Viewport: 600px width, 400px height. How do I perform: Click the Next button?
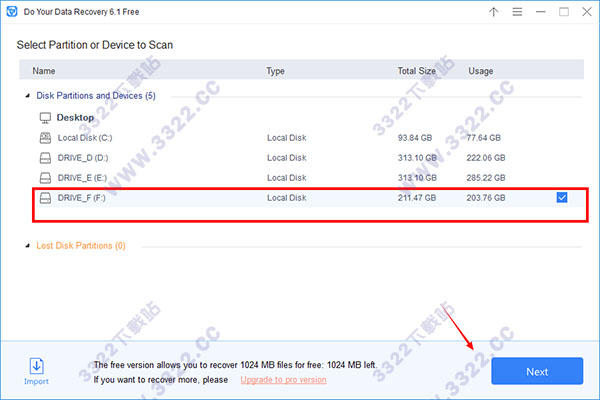click(537, 371)
